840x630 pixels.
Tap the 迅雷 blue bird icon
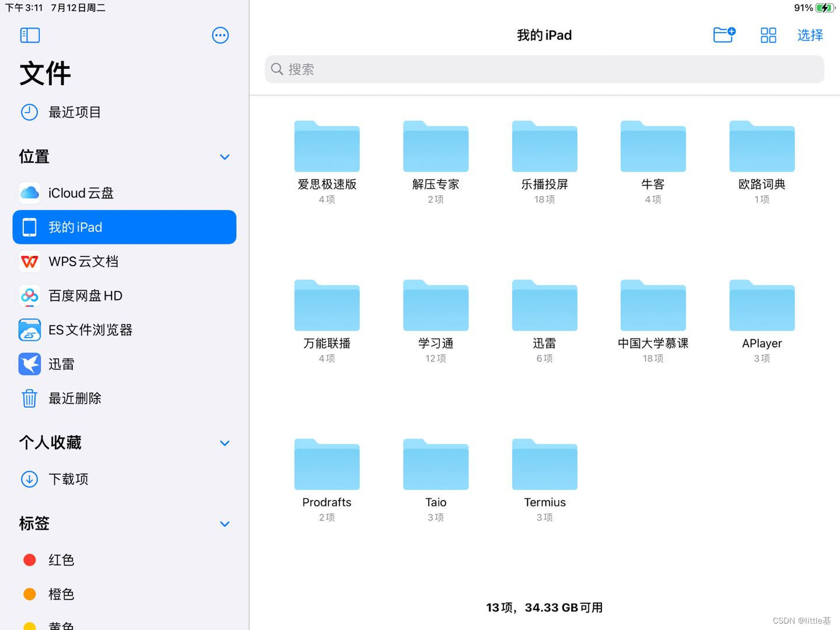[30, 364]
